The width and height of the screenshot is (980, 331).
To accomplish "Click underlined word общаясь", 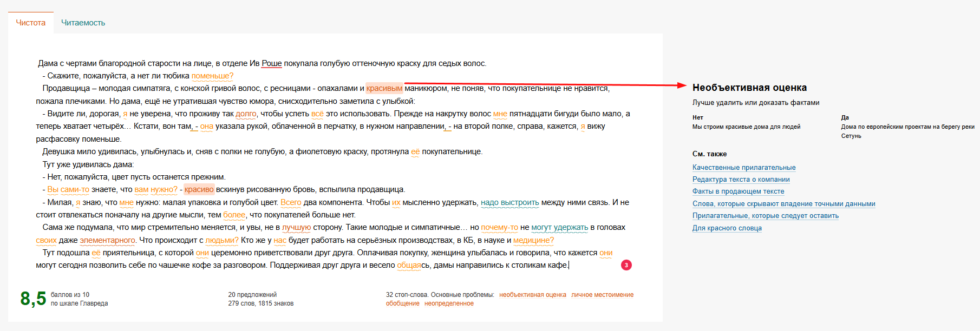I will [x=413, y=265].
